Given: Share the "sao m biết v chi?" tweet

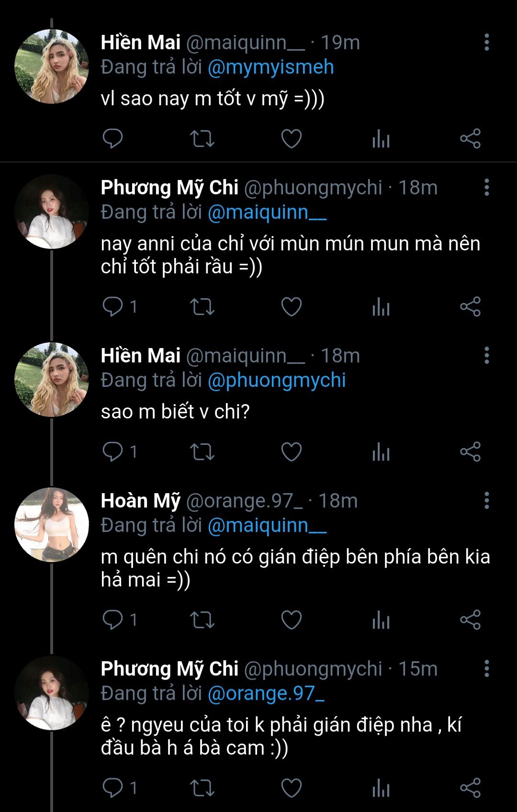Looking at the screenshot, I should pyautogui.click(x=470, y=452).
